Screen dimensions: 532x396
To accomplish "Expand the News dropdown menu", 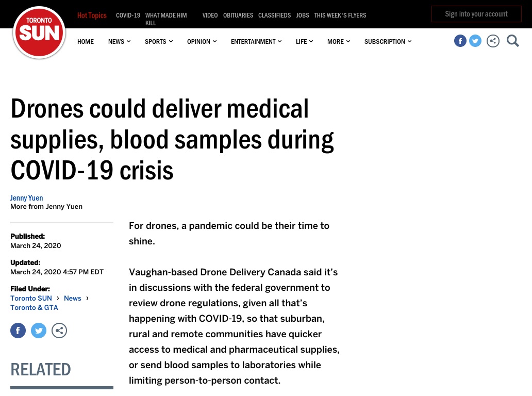I will click(120, 41).
